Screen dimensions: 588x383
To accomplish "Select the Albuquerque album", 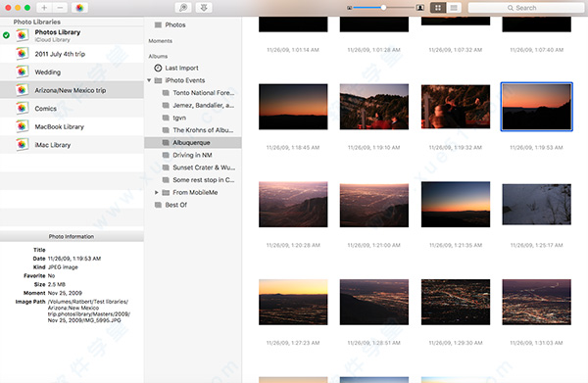I will [x=193, y=142].
